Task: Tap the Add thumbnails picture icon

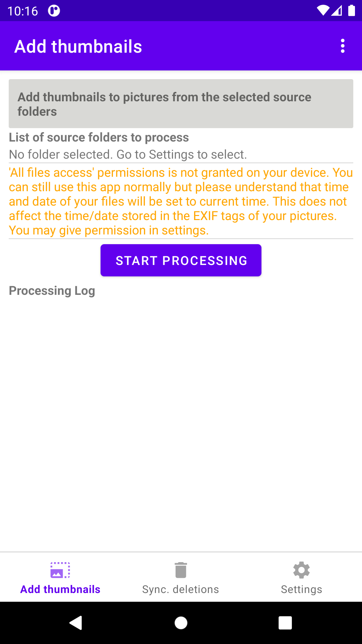Action: pyautogui.click(x=60, y=570)
